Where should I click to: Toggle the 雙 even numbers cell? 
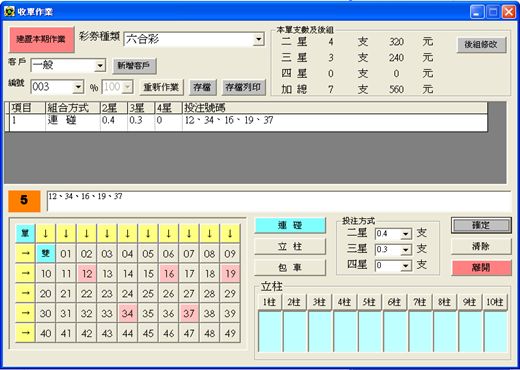tap(46, 253)
